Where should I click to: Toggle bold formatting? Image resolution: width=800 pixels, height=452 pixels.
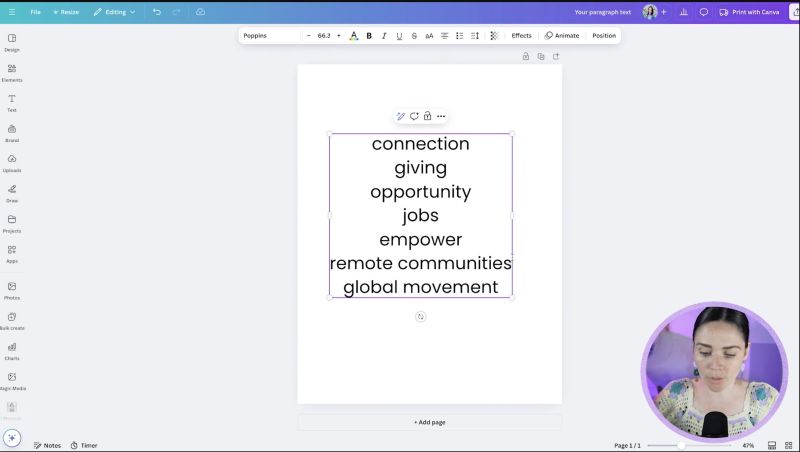pos(369,36)
